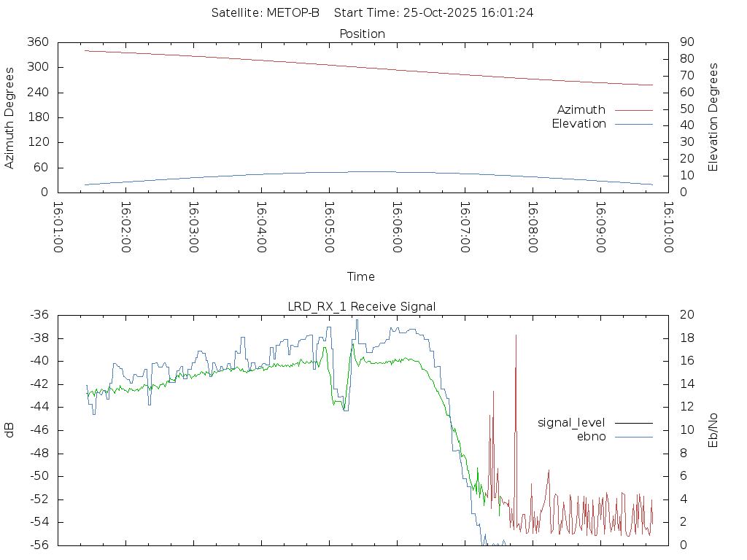
Task: Select the ebno legend label
Action: click(x=591, y=437)
